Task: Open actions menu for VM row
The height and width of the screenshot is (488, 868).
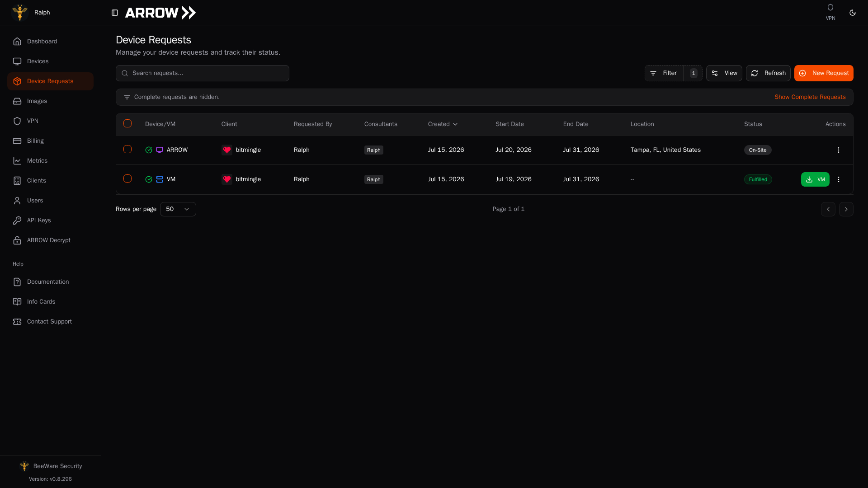Action: coord(838,179)
